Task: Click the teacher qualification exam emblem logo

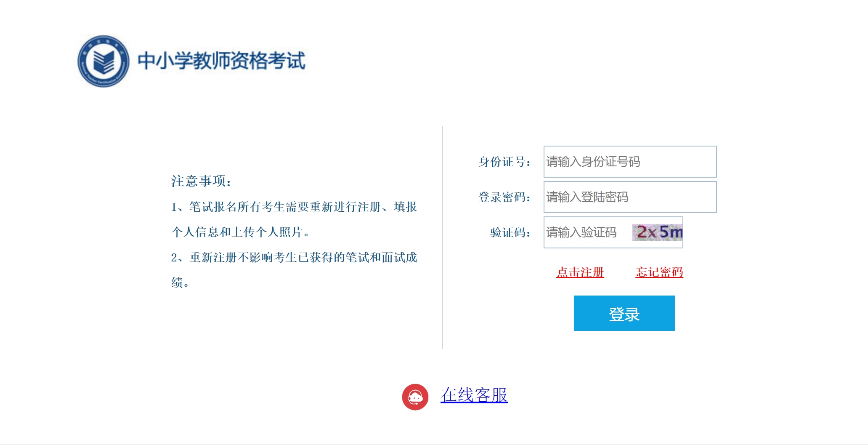Action: 103,61
